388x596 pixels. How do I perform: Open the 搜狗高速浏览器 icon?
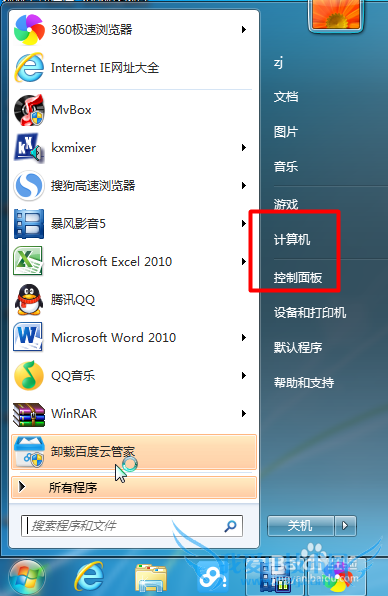29,186
